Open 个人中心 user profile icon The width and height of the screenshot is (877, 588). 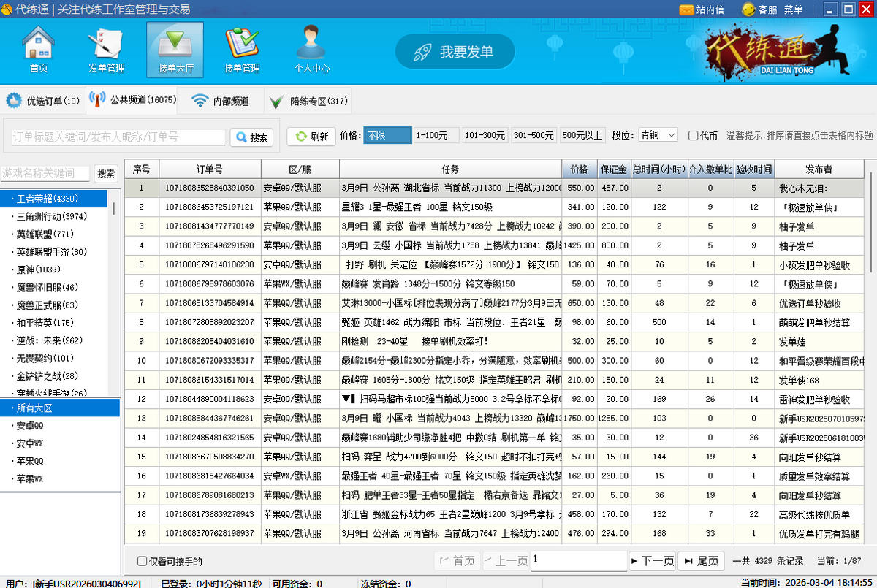click(x=311, y=44)
